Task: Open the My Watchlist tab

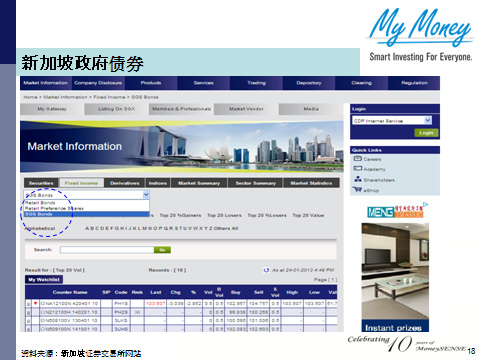Action: point(44,279)
